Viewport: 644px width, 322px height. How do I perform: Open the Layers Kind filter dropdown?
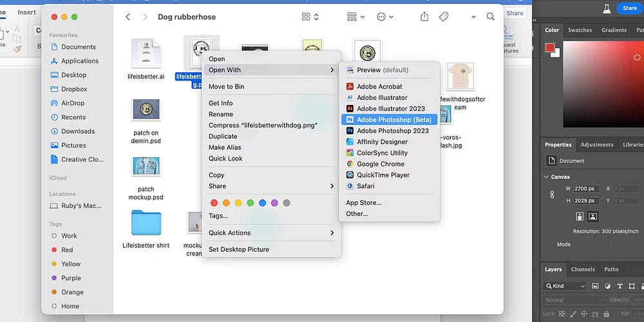click(565, 286)
